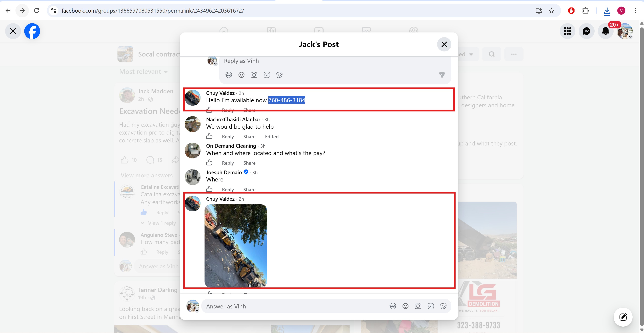The height and width of the screenshot is (333, 644).
Task: Open the red ad blocker extension
Action: pyautogui.click(x=571, y=10)
